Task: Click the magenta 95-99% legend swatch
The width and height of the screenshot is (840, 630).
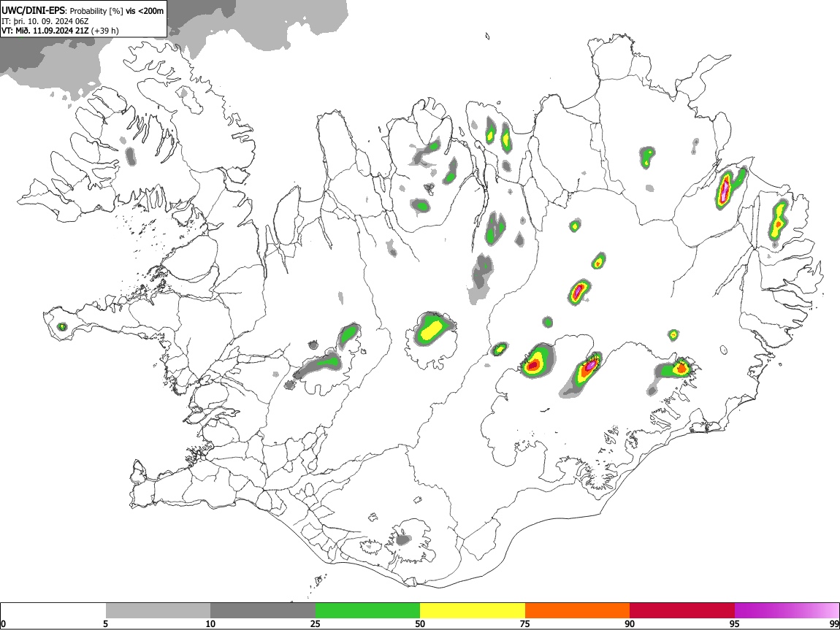Action: tap(787, 610)
